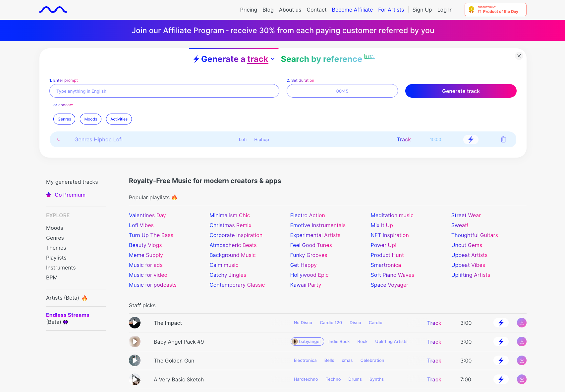Download The Impact track
This screenshot has height=392, width=565.
pos(522,322)
